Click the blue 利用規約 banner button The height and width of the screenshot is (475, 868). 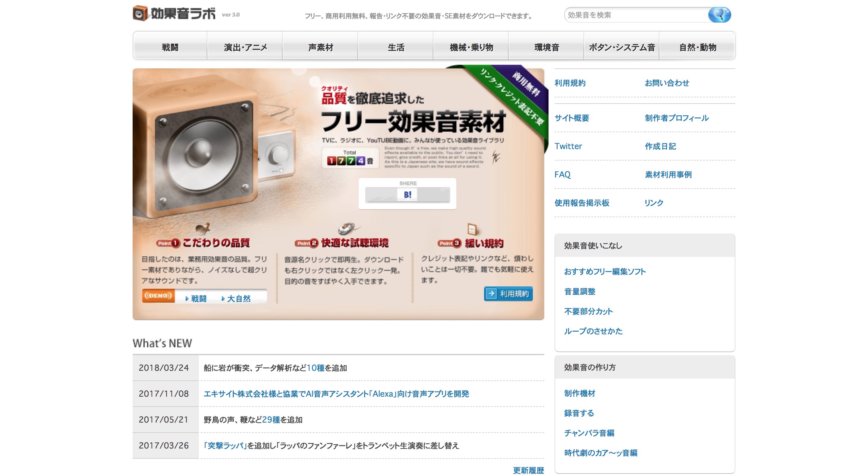508,294
